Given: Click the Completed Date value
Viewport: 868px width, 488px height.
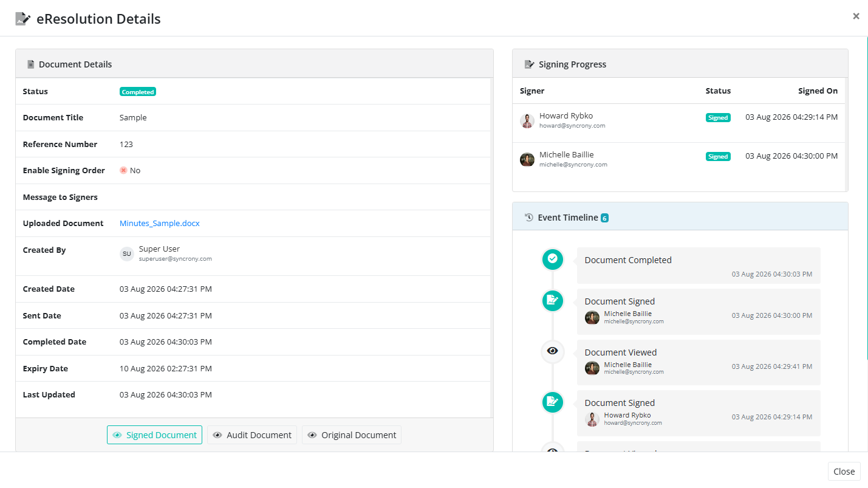Looking at the screenshot, I should click(166, 342).
